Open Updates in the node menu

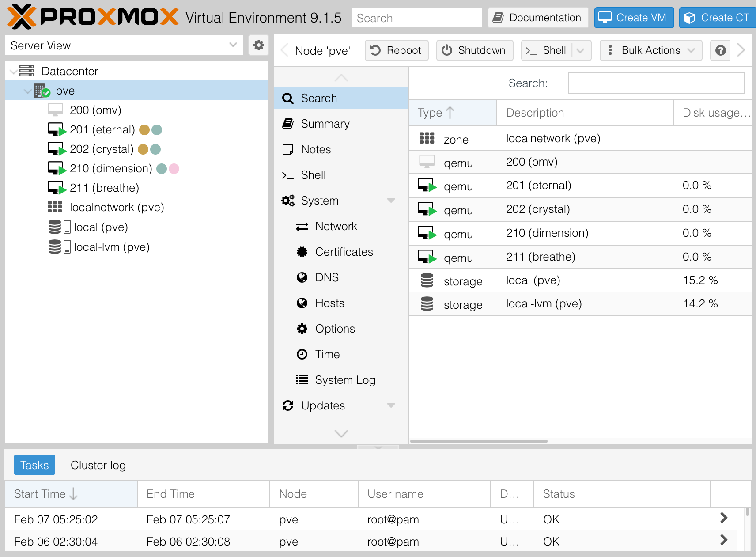[x=341, y=405]
